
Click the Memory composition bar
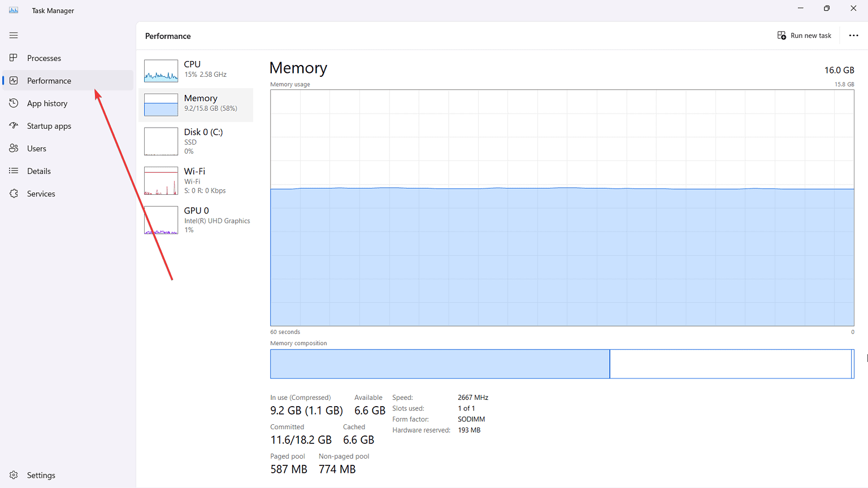[x=562, y=364]
